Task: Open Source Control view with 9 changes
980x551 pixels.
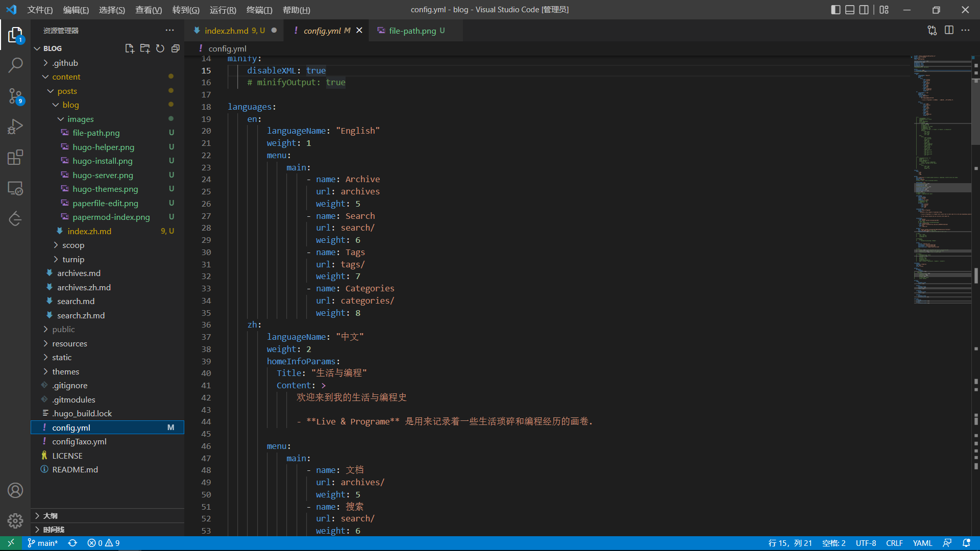Action: click(15, 95)
